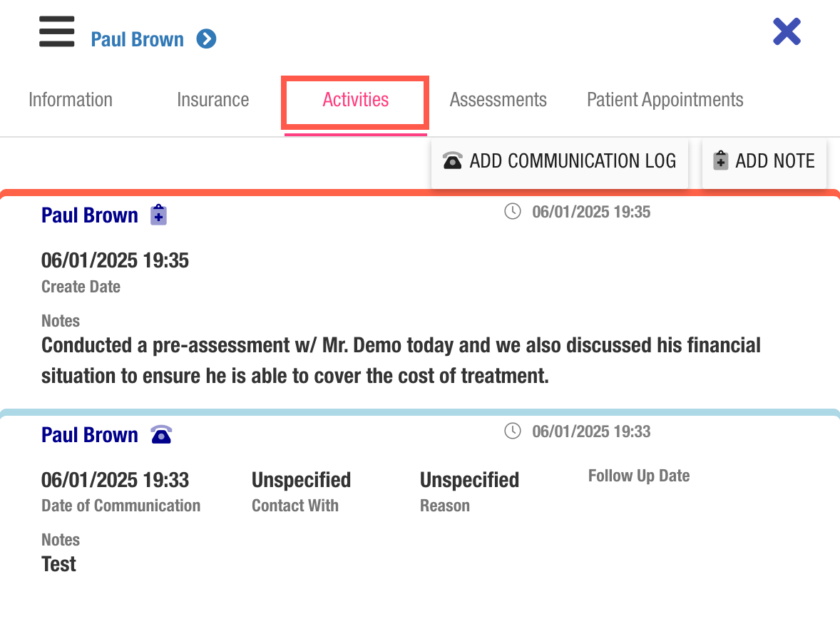Select the Activities tab

pos(355,100)
